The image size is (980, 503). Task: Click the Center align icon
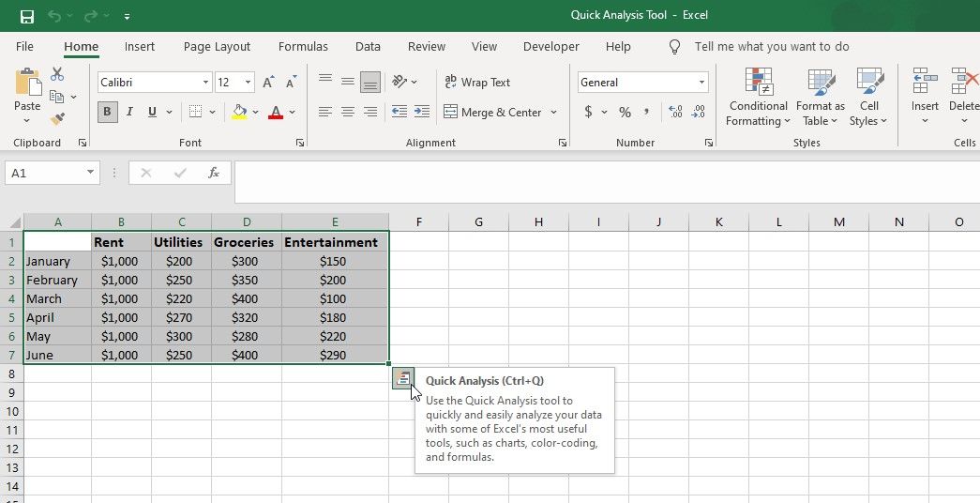[348, 113]
